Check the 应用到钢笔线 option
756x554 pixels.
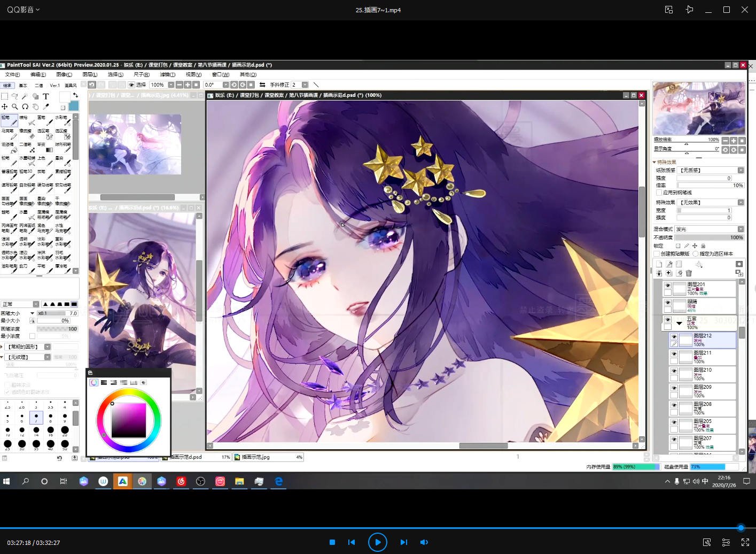pyautogui.click(x=659, y=193)
